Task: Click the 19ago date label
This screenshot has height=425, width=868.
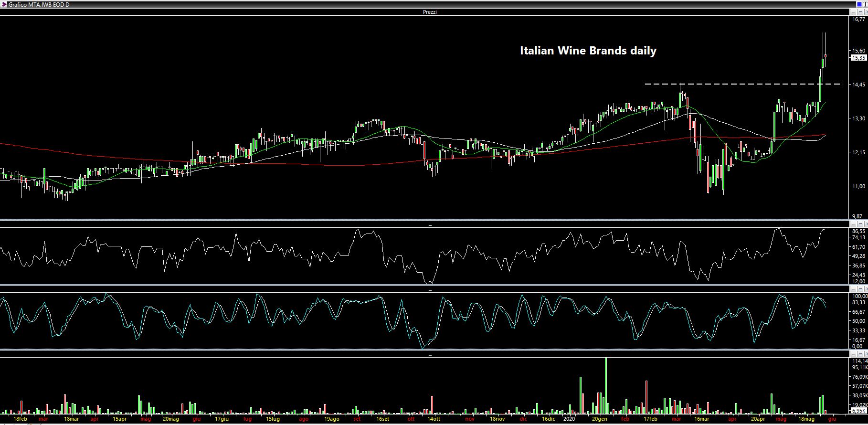Action: tap(331, 419)
